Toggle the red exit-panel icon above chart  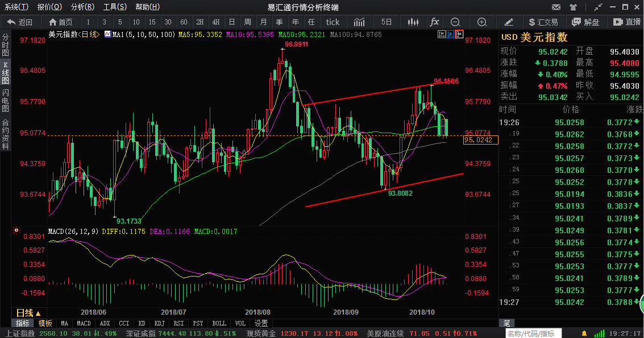[459, 34]
